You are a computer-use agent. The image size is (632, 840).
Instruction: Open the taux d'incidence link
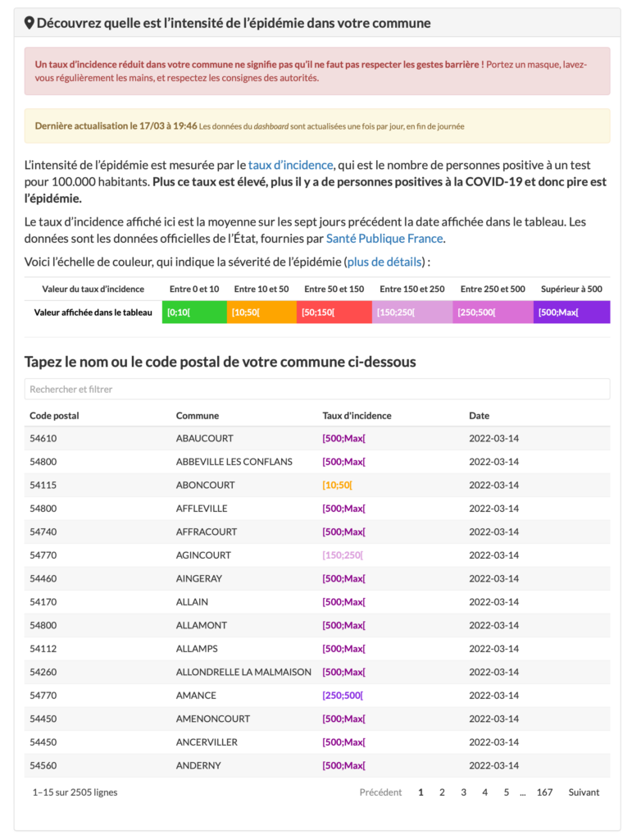[x=290, y=165]
